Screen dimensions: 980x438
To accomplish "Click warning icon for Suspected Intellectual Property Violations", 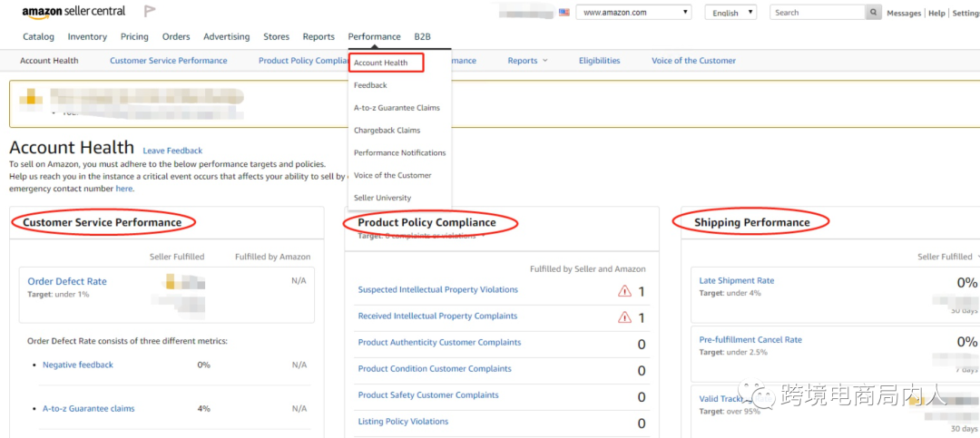I will tap(624, 291).
